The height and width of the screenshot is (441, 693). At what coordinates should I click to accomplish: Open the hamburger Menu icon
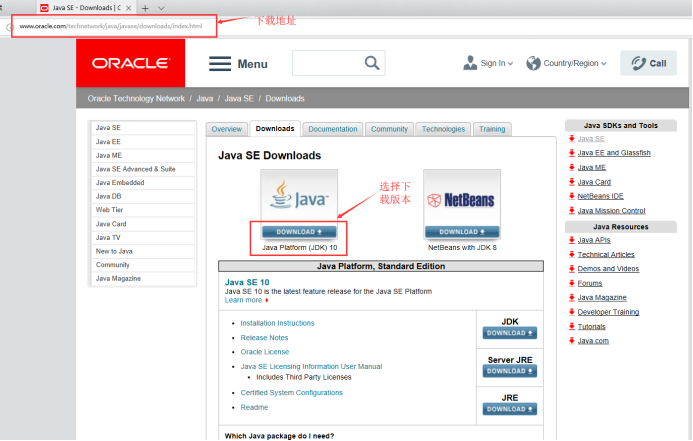(220, 64)
